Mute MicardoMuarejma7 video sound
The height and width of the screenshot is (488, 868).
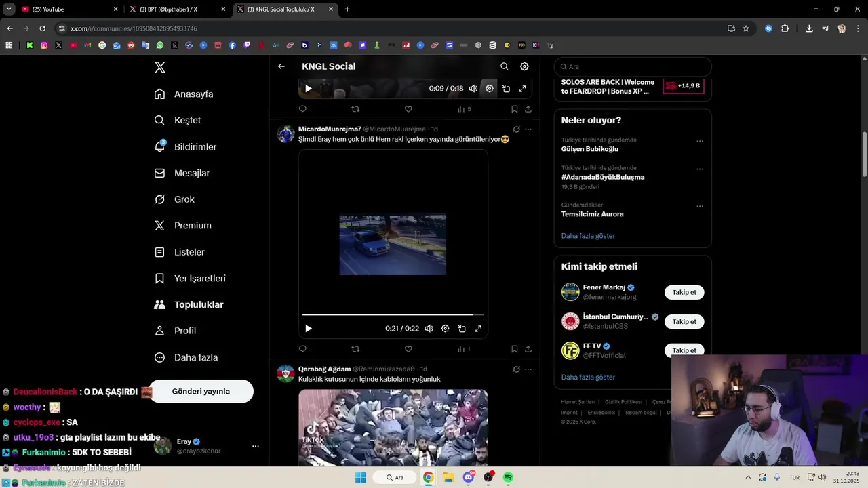429,329
